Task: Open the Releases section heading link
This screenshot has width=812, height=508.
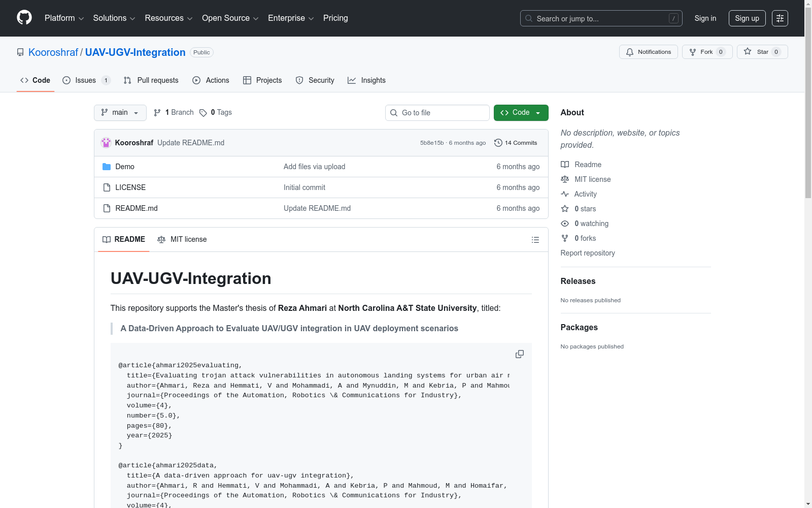Action: [x=578, y=281]
